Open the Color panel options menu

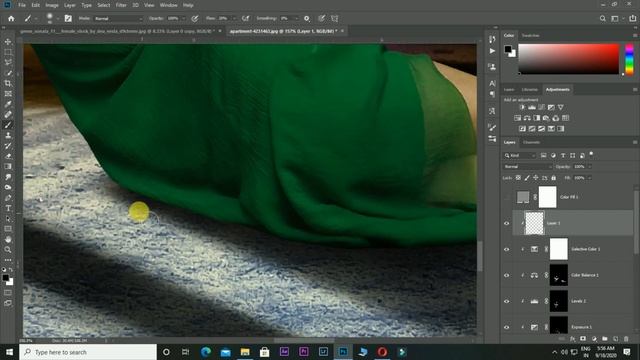pos(635,36)
